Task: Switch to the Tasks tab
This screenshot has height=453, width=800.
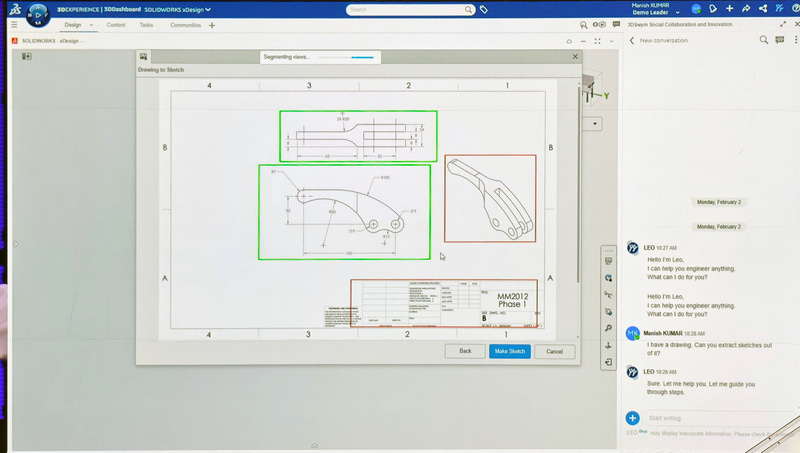Action: point(146,25)
